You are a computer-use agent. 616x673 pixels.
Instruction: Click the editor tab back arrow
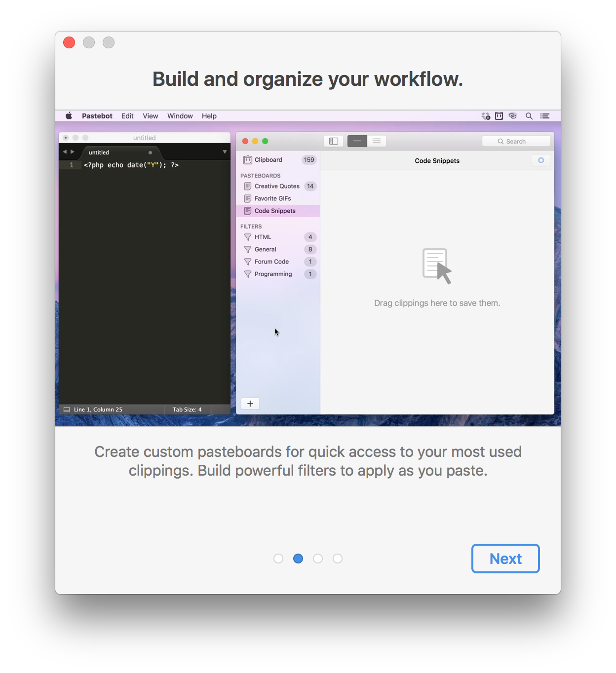[65, 152]
